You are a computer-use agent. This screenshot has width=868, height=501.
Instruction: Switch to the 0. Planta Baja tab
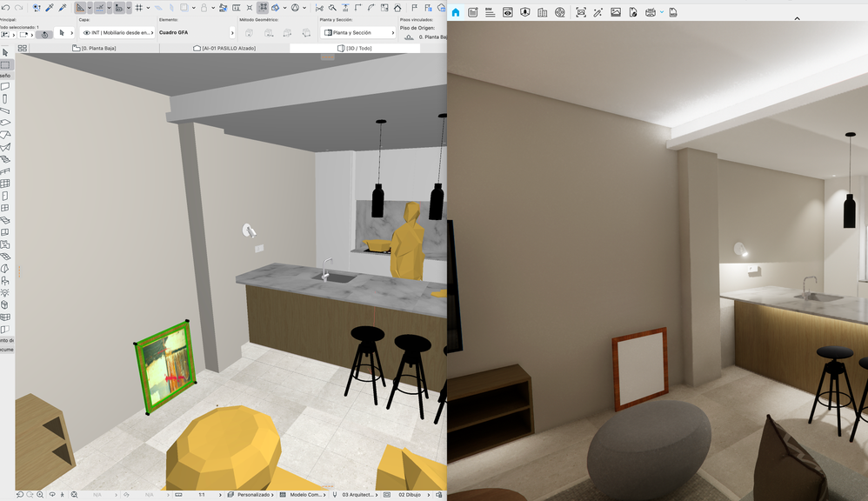coord(94,48)
